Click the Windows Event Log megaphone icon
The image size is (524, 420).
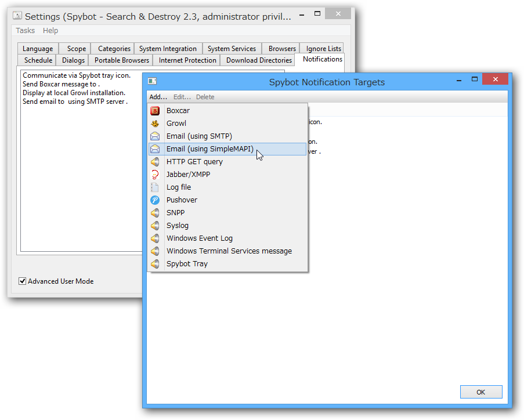pos(155,238)
